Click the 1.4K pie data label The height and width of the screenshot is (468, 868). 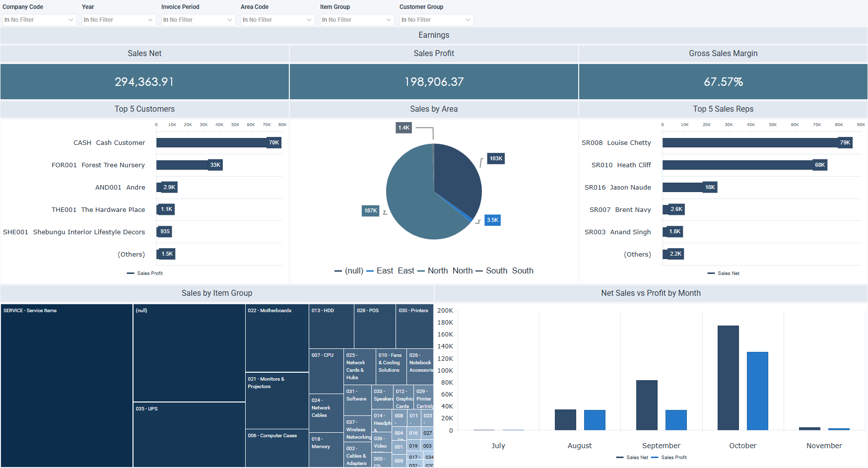404,128
